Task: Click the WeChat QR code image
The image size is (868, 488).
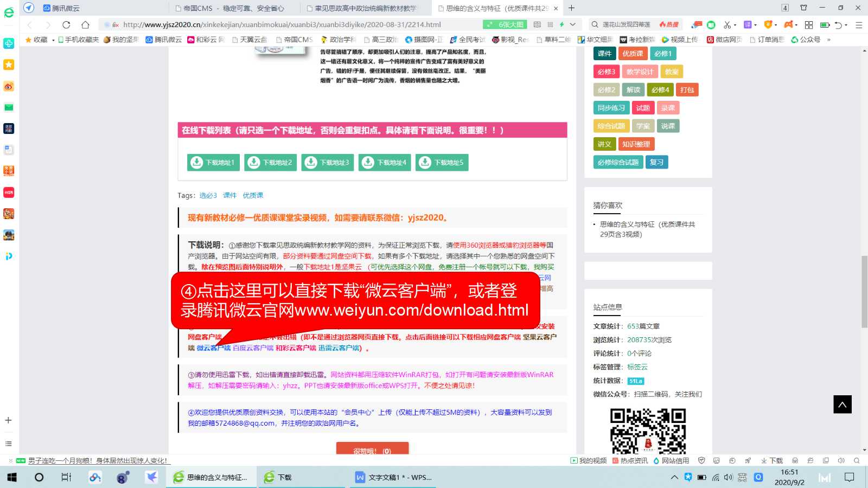Action: pos(648,431)
